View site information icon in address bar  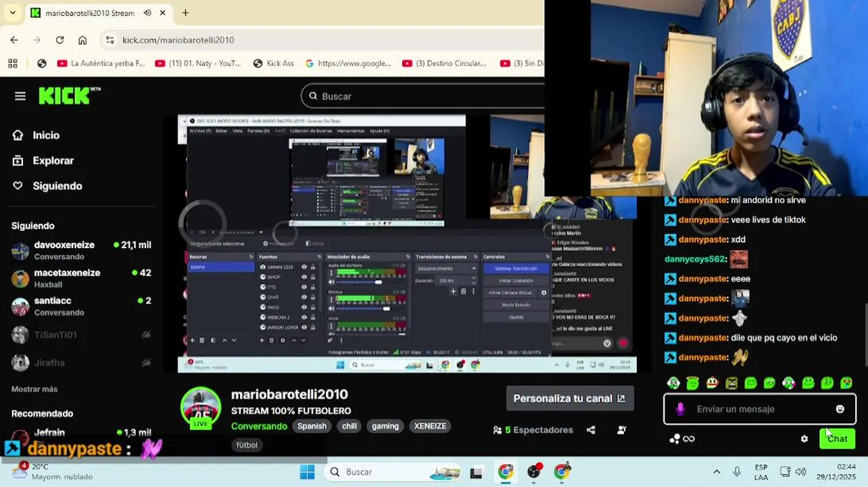click(110, 40)
